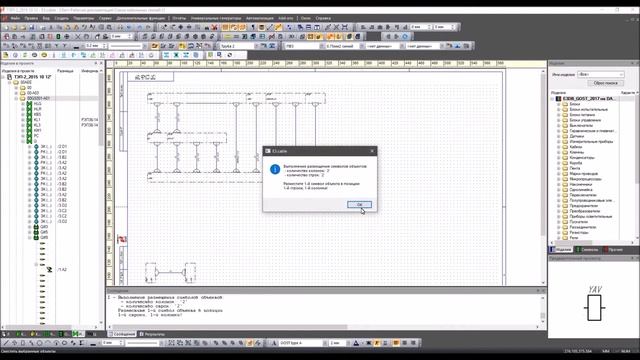Select the 00-A03 folder in project tree
The height and width of the screenshot is (360, 640).
pos(33,93)
